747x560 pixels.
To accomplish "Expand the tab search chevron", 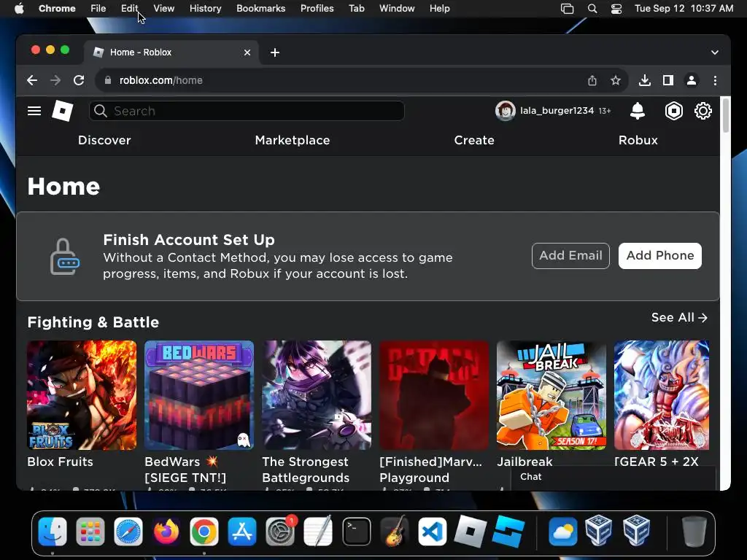I will tap(715, 52).
